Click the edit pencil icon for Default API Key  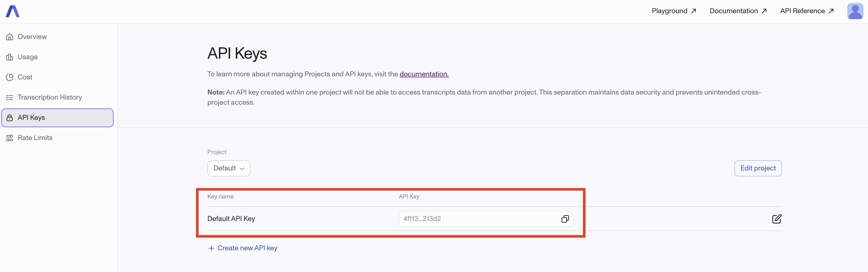pyautogui.click(x=776, y=219)
